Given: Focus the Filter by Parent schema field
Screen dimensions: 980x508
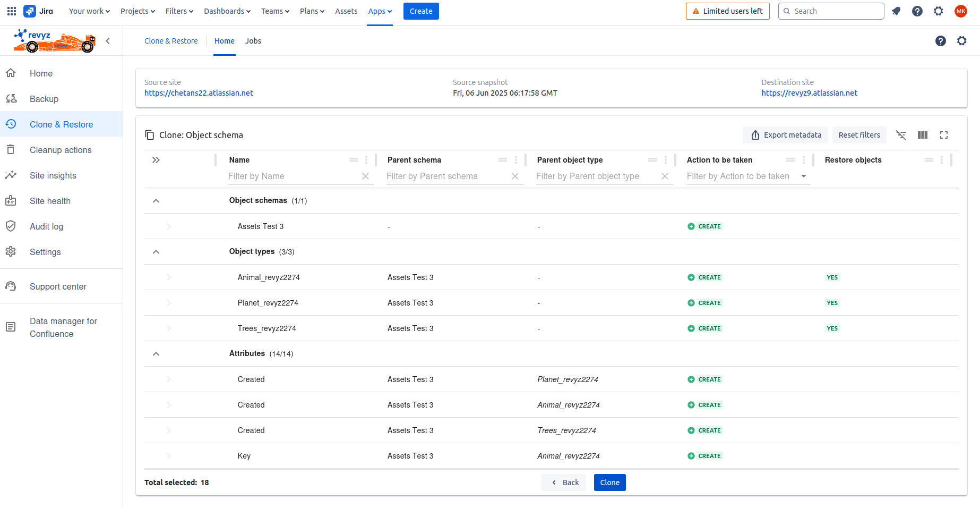Looking at the screenshot, I should (x=446, y=176).
